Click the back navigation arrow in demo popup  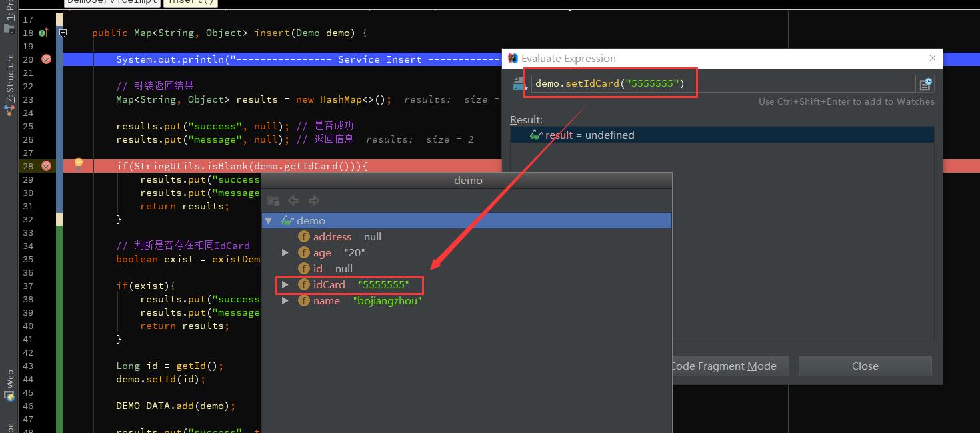[x=293, y=200]
